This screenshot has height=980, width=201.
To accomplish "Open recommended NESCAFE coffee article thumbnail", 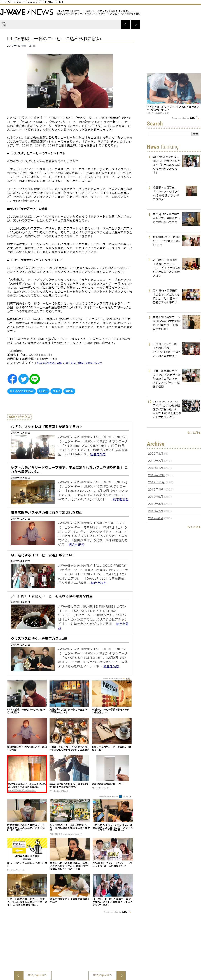I will [x=112, y=694].
